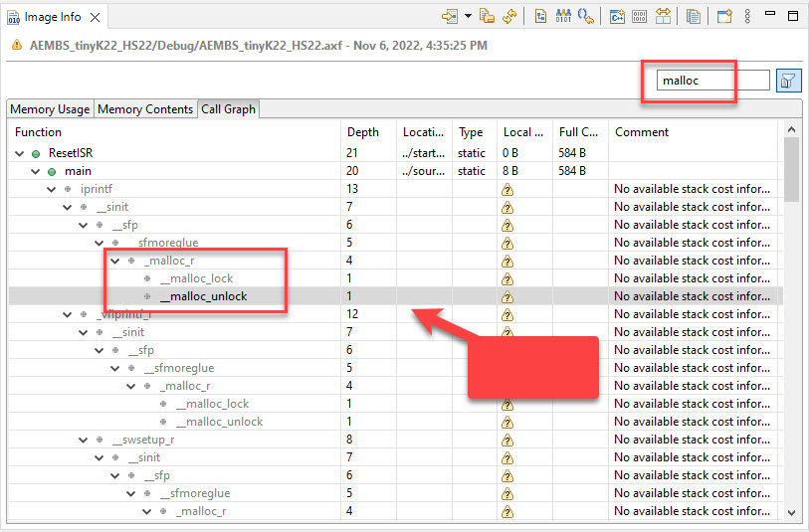Viewport: 809px width, 532px height.
Task: Toggle the filter funnel button beside search box
Action: tap(787, 81)
